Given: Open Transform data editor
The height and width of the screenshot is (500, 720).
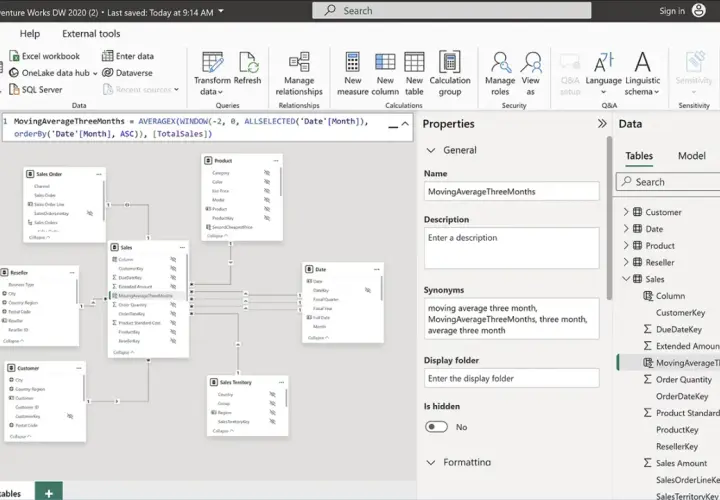Looking at the screenshot, I should tap(212, 73).
